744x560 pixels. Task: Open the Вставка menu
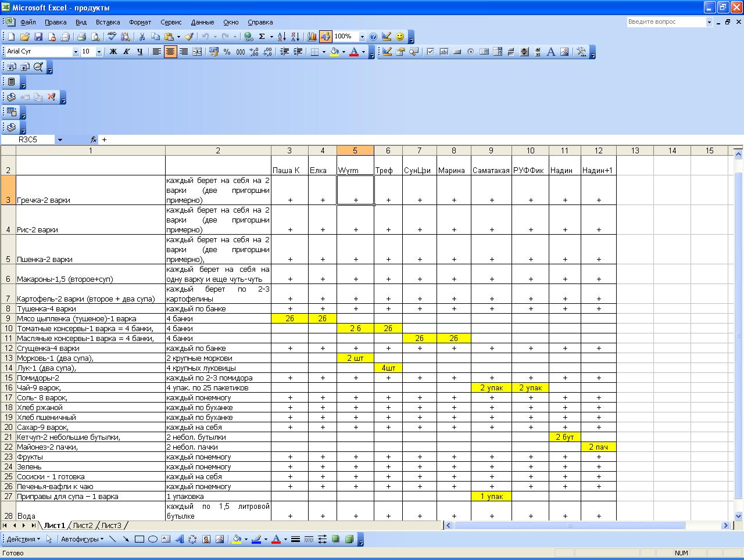coord(108,22)
